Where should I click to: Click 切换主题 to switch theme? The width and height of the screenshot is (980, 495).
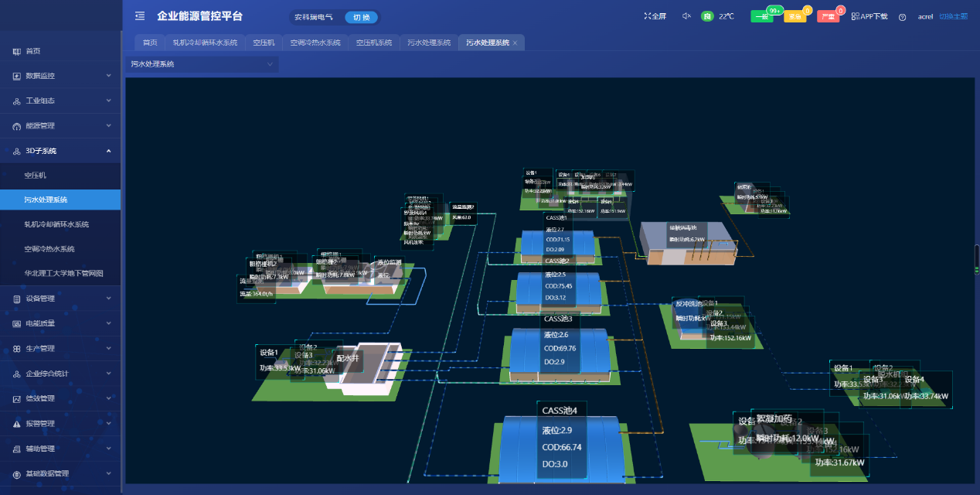(953, 16)
